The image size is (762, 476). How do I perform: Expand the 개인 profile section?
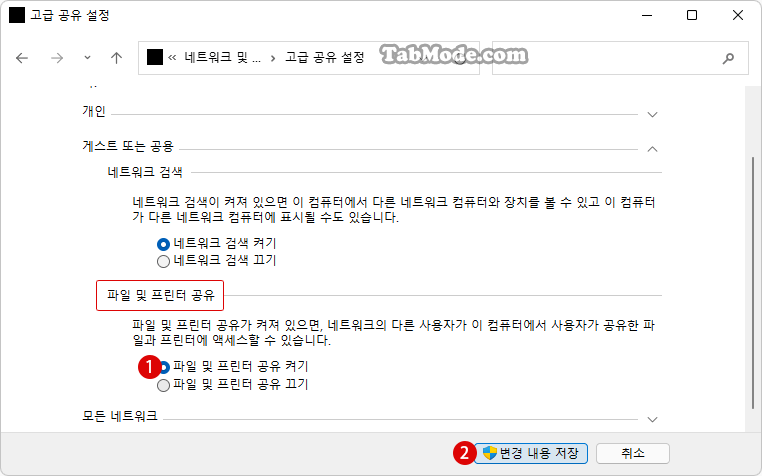pos(652,115)
